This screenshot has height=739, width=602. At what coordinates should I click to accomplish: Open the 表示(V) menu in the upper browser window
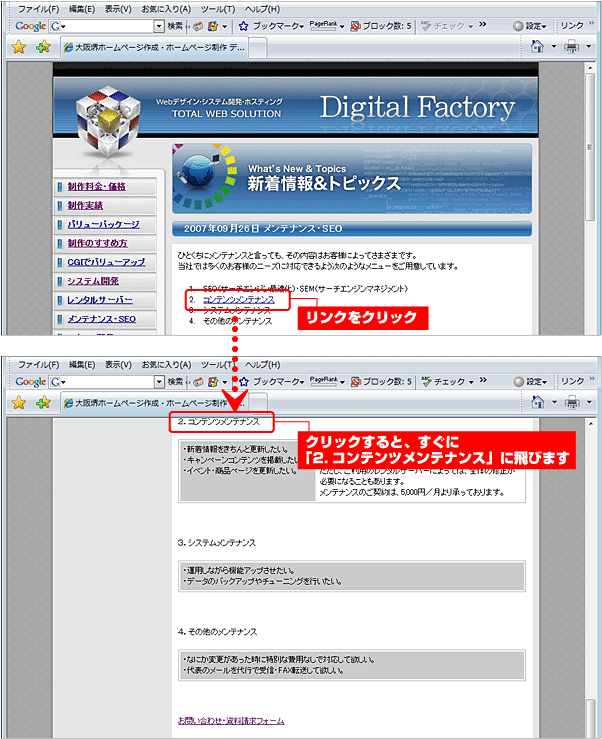tap(118, 9)
